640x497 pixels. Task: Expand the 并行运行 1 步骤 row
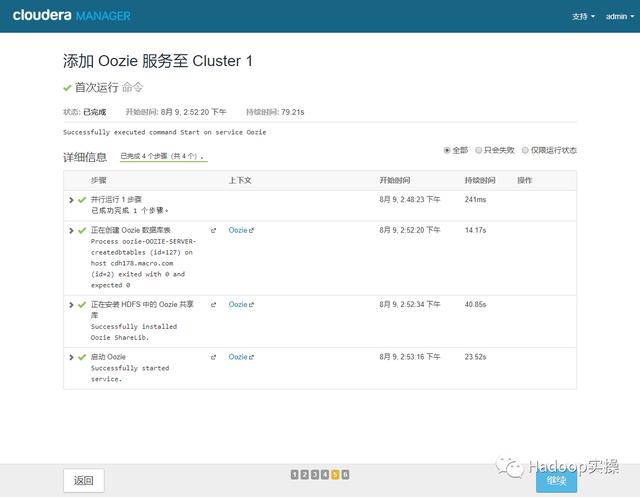[71, 200]
